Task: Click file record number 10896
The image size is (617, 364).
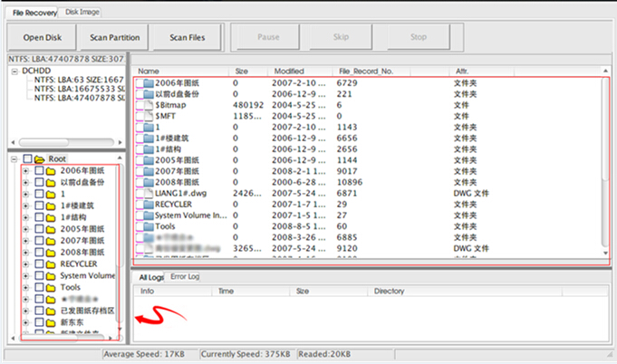Action: pos(350,182)
